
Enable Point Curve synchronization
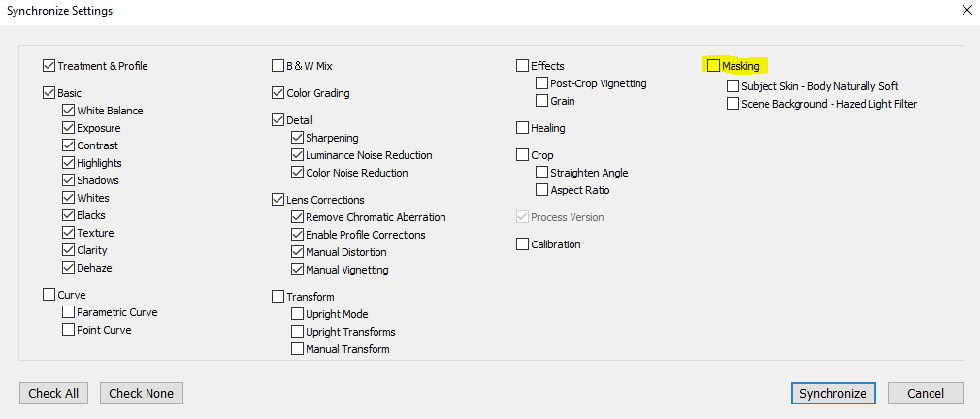[68, 330]
